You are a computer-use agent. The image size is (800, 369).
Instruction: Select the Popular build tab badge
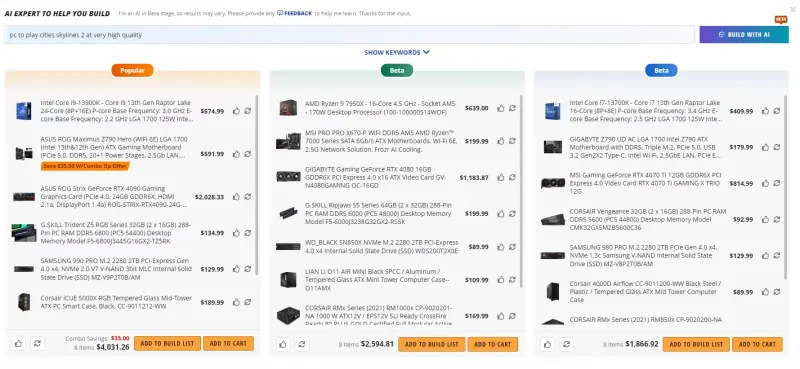[x=132, y=70]
